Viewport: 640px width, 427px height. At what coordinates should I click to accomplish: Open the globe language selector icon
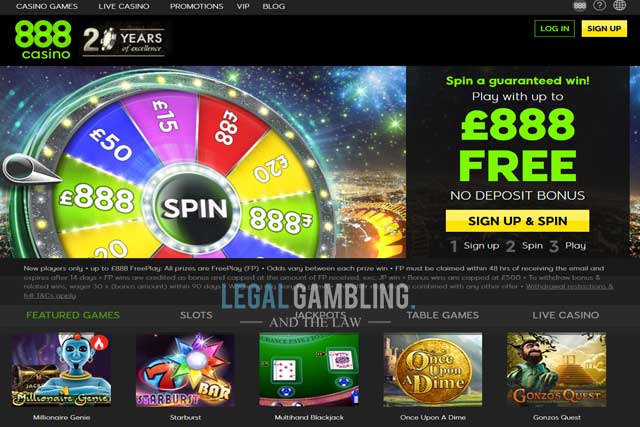(x=620, y=5)
